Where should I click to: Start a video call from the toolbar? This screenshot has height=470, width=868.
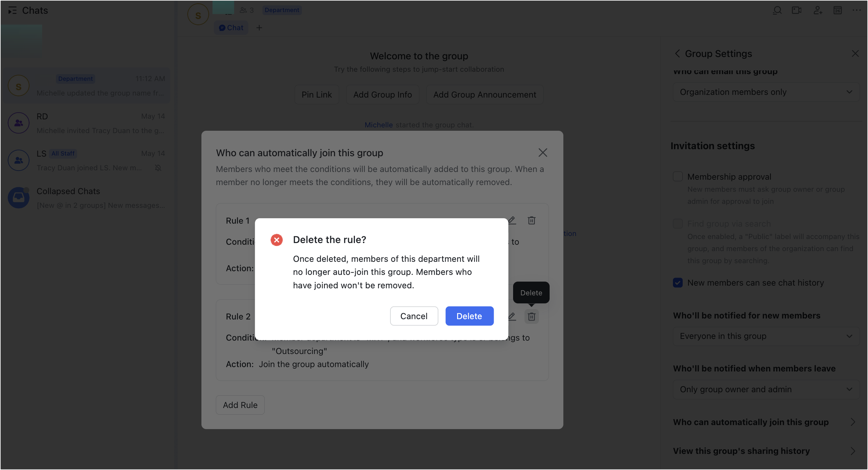[797, 10]
